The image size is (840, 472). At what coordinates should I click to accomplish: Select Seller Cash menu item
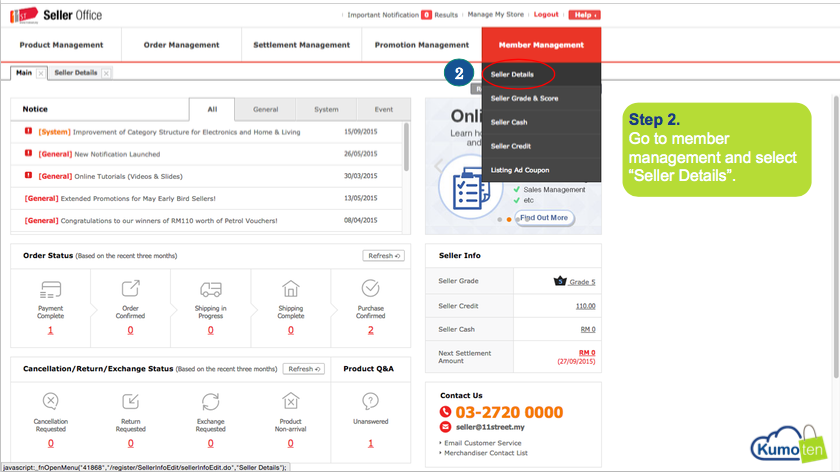[x=541, y=122]
